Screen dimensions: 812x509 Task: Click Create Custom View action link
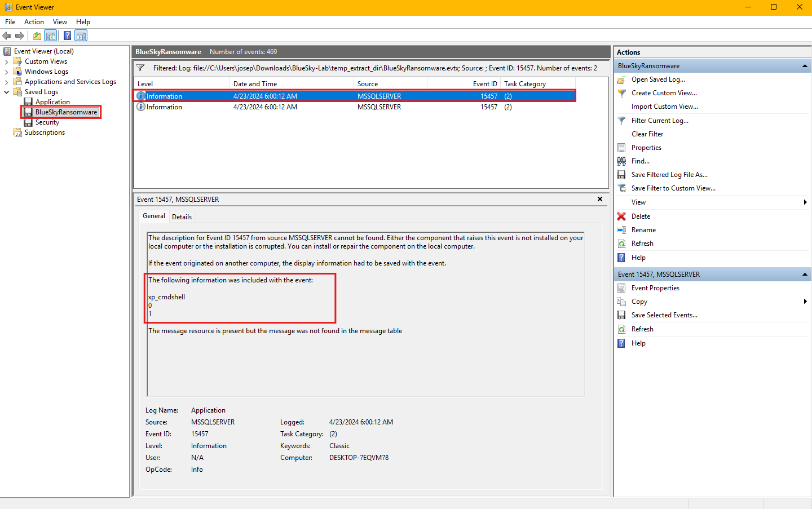tap(664, 93)
